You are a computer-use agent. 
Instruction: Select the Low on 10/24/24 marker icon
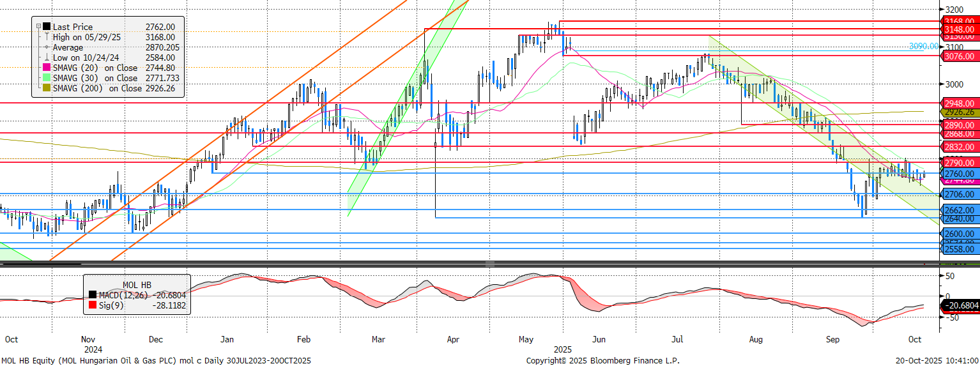click(x=46, y=57)
